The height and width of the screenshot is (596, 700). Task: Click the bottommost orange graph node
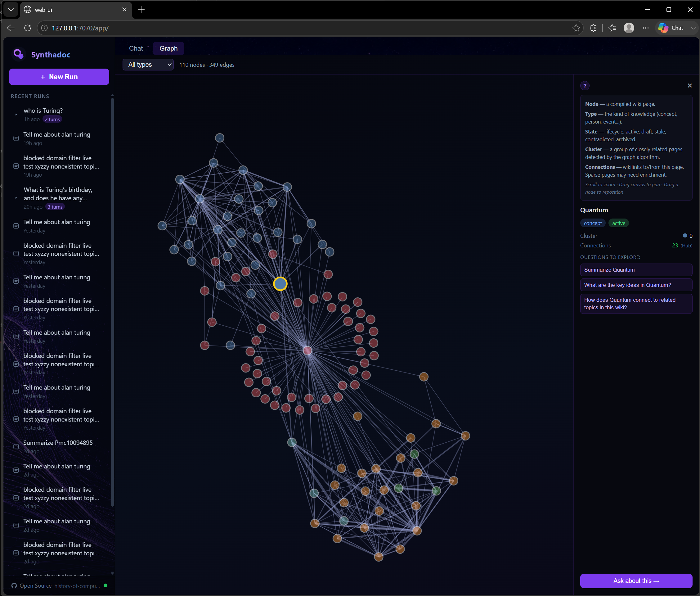[379, 557]
